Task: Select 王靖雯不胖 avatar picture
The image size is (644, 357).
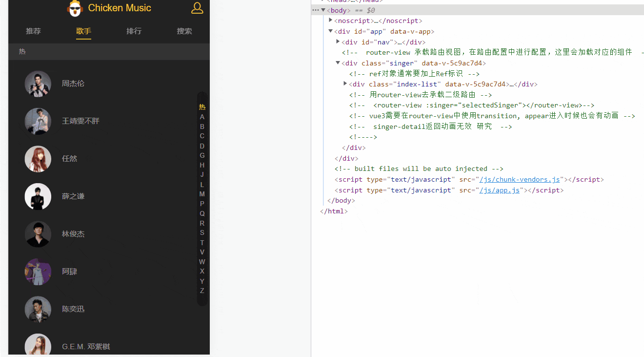Action: point(38,121)
